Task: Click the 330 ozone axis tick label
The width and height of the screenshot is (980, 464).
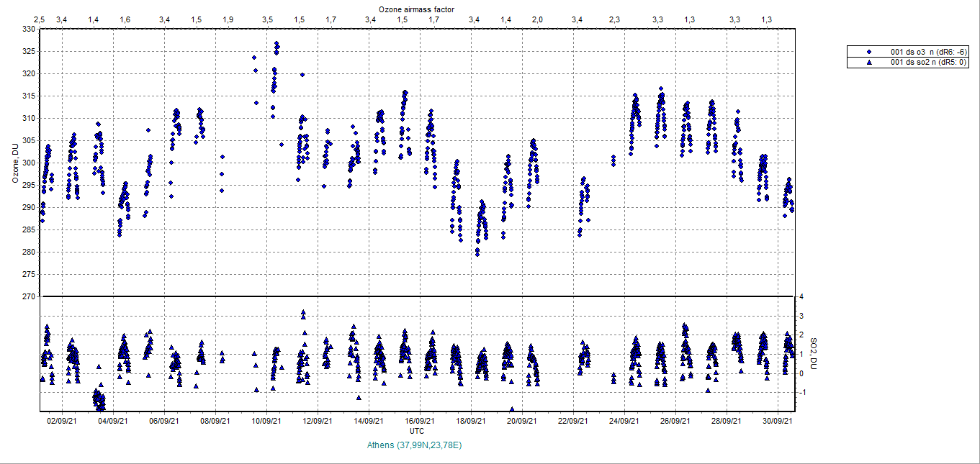Action: [27, 29]
